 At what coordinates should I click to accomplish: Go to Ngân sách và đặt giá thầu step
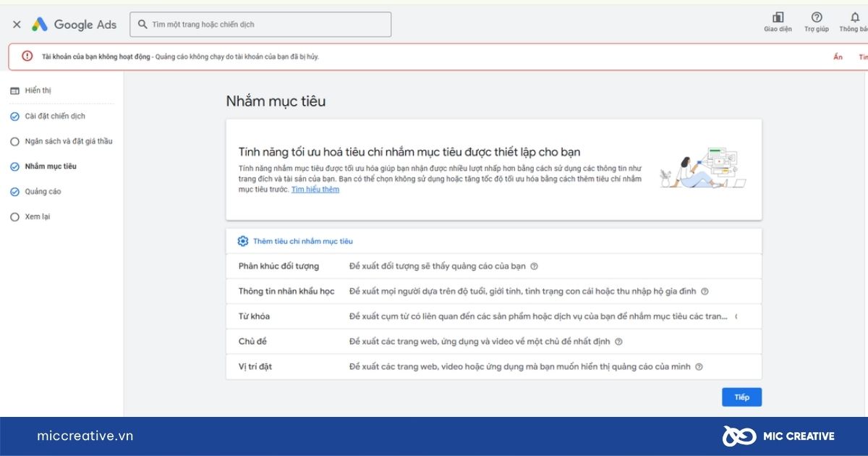69,141
